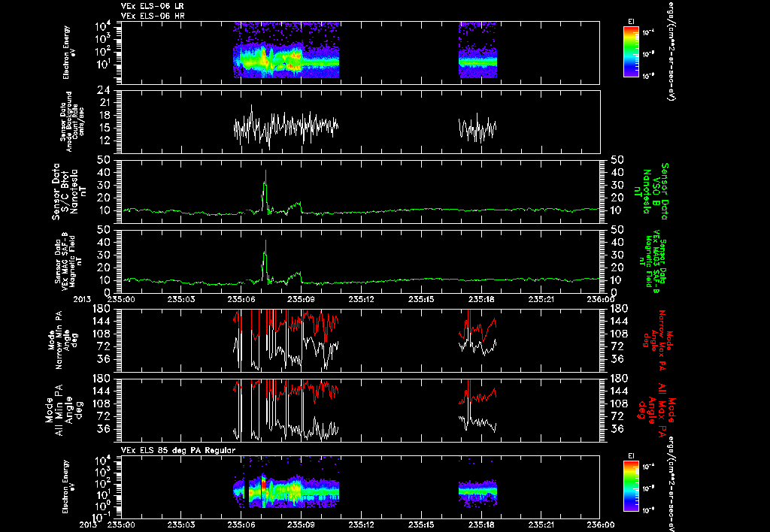Click the "EI" label above the top color bar
Viewport: 770px width, 532px height.
(x=631, y=22)
